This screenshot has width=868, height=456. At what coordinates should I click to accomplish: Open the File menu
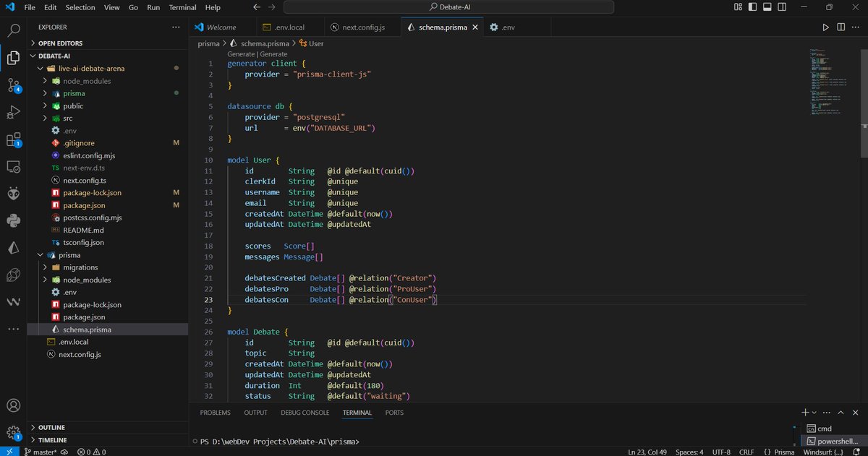(30, 7)
